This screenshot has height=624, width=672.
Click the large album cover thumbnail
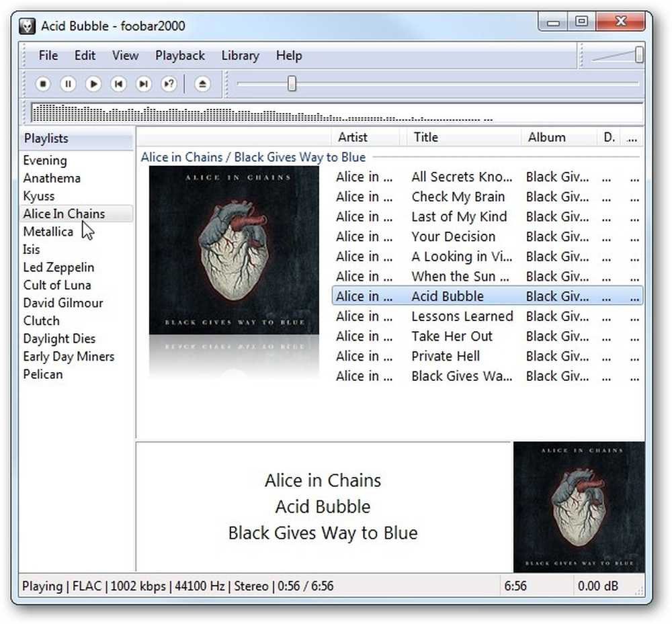[x=234, y=250]
